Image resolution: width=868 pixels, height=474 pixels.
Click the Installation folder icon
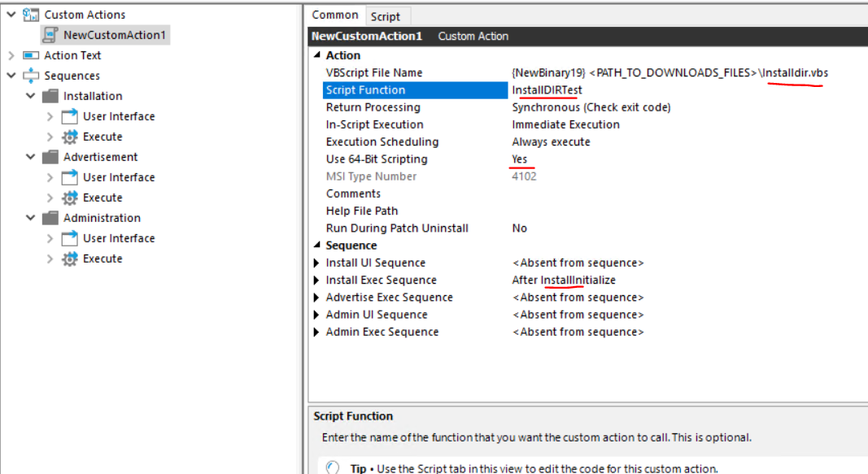(50, 96)
